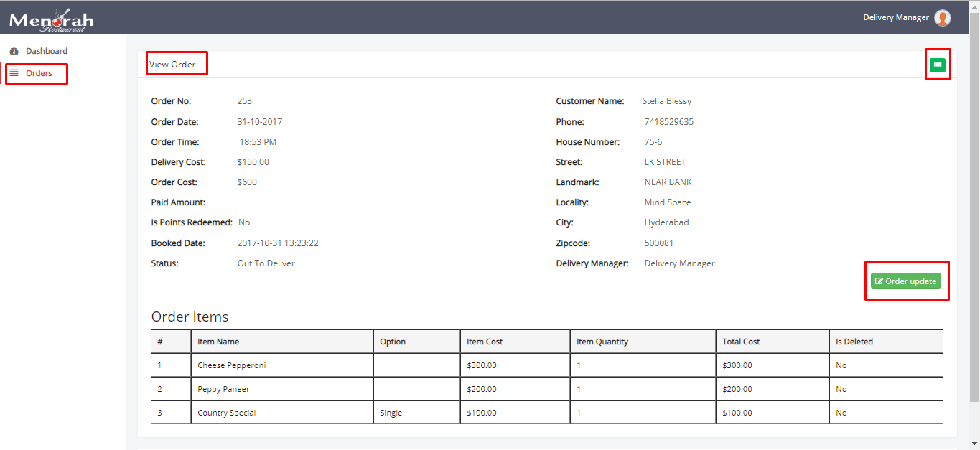Click the green order list icon button
The width and height of the screenshot is (980, 450).
click(x=937, y=65)
